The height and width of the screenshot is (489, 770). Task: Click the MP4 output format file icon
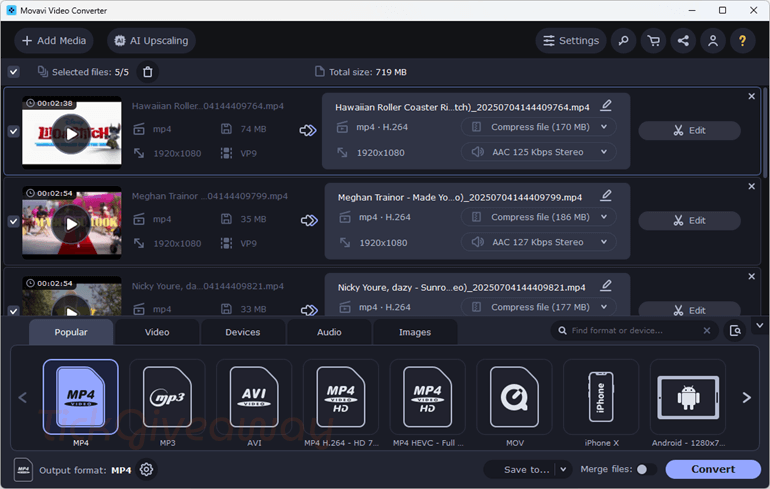tap(23, 470)
